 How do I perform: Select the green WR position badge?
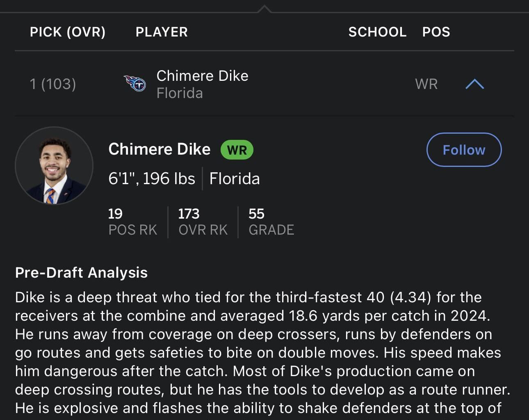point(236,150)
